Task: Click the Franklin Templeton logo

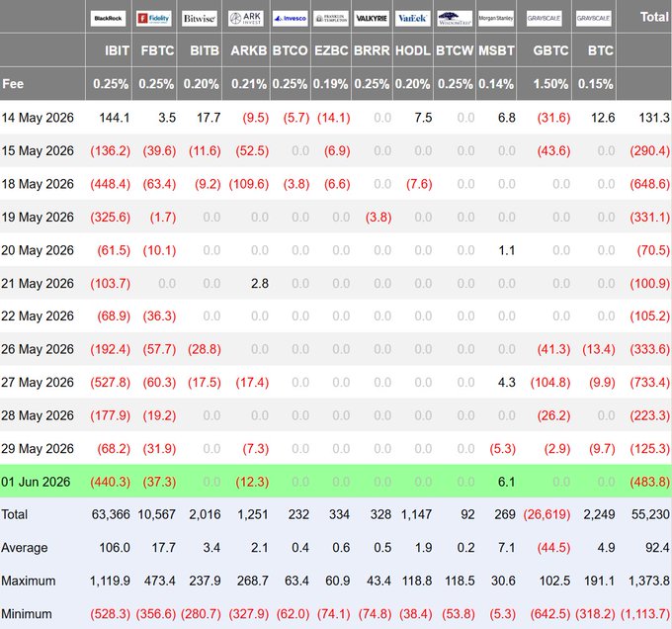Action: [x=331, y=19]
